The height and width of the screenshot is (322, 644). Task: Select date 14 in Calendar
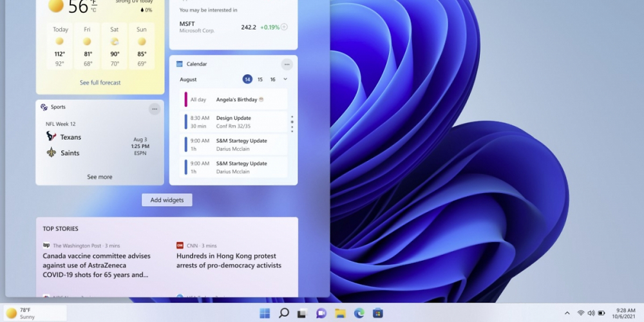247,79
